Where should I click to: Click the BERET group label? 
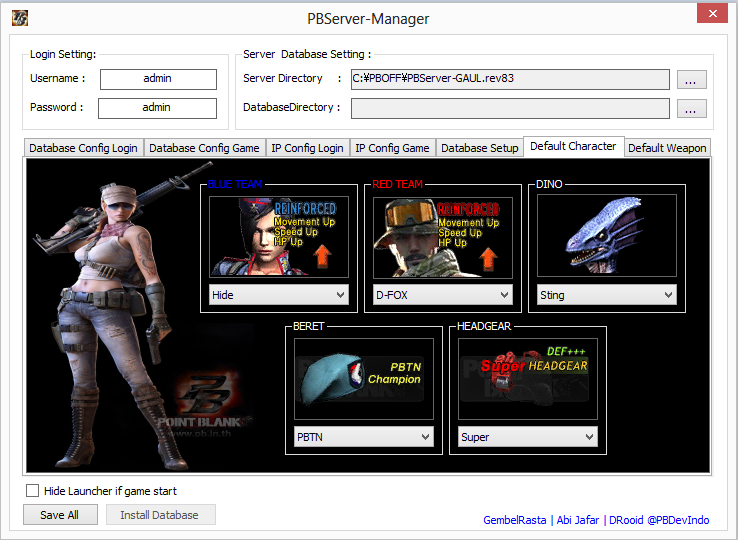pyautogui.click(x=309, y=326)
